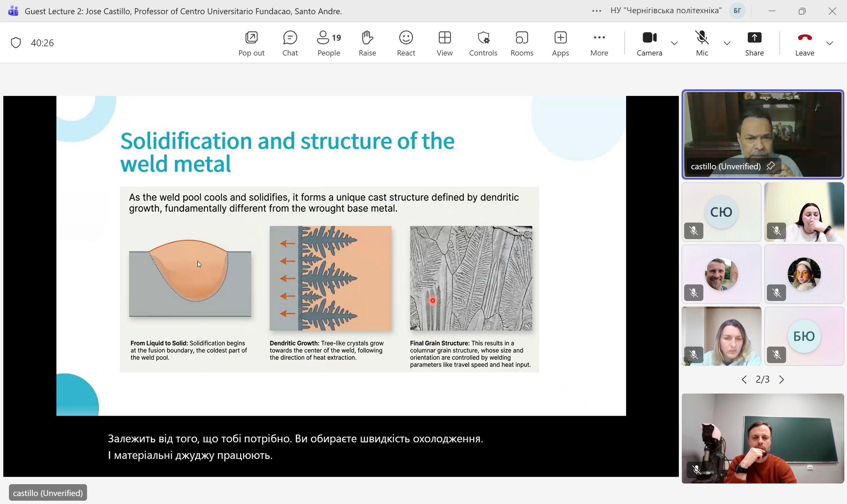Viewport: 847px width, 504px height.
Task: Expand the Leave options dropdown arrow
Action: (830, 43)
